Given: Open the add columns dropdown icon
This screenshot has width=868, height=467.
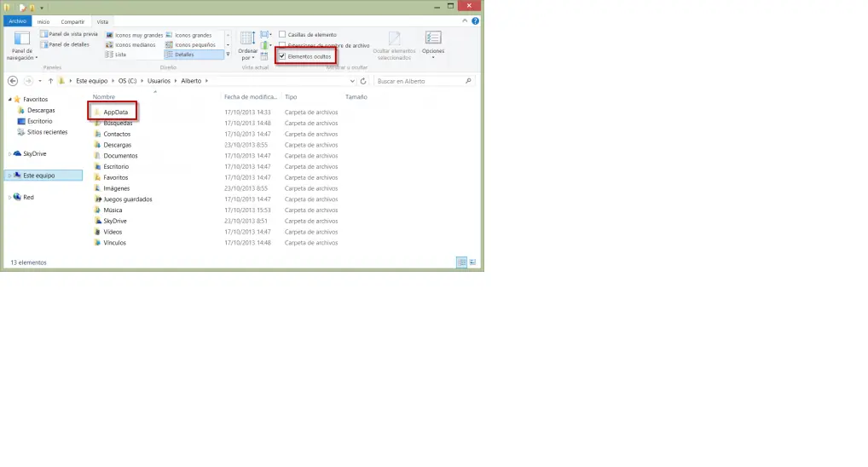Looking at the screenshot, I should coord(266,45).
